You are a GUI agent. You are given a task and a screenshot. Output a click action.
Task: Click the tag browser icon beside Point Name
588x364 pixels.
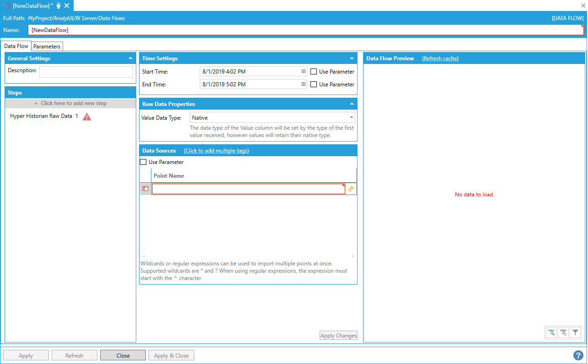click(x=351, y=189)
